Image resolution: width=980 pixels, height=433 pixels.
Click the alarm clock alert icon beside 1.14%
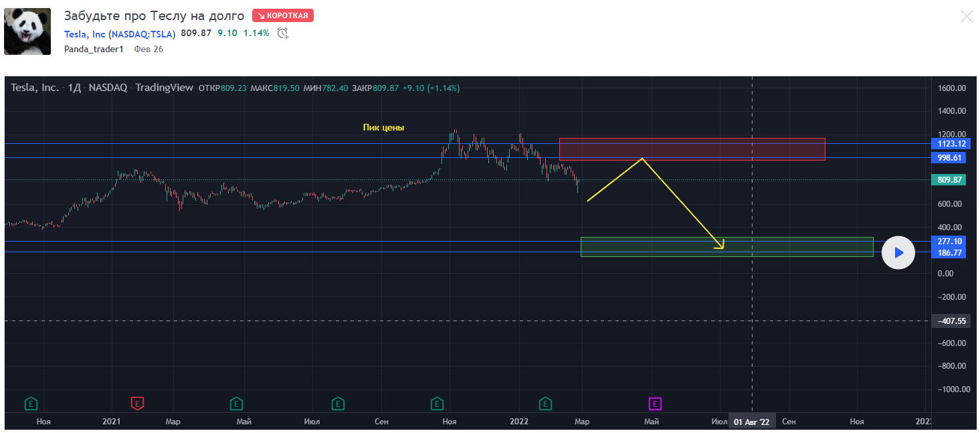click(283, 33)
